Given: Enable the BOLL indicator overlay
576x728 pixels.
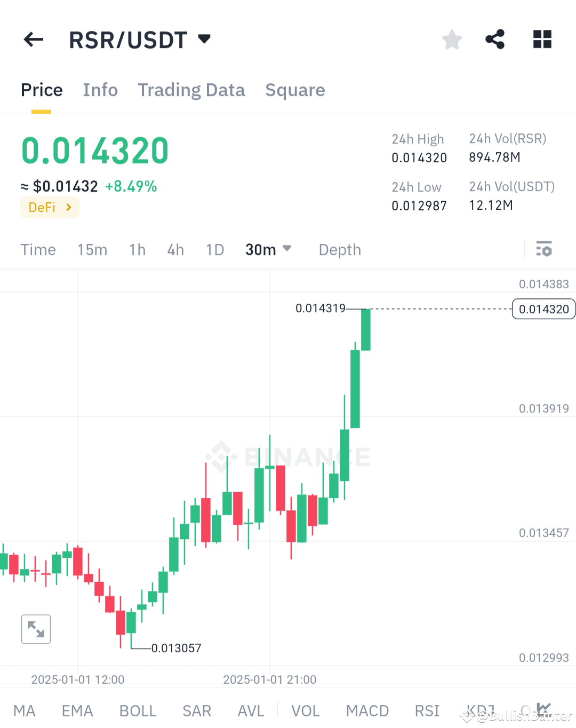Looking at the screenshot, I should coord(138,710).
